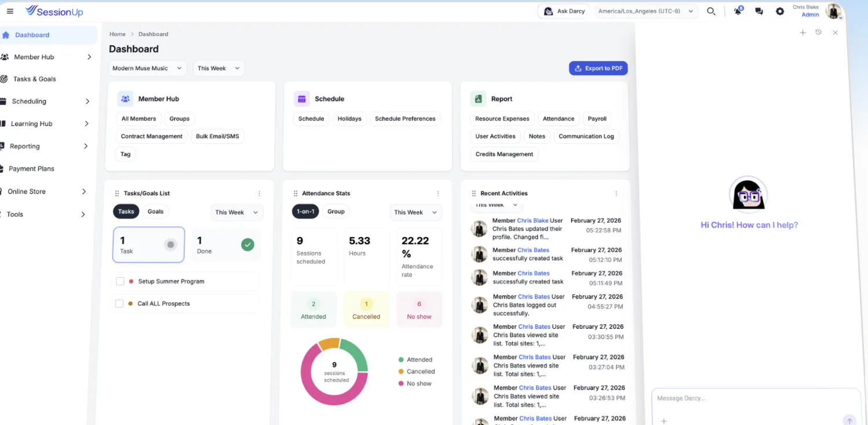Open Attendance Stats This Week dropdown
The width and height of the screenshot is (868, 425).
pos(416,212)
